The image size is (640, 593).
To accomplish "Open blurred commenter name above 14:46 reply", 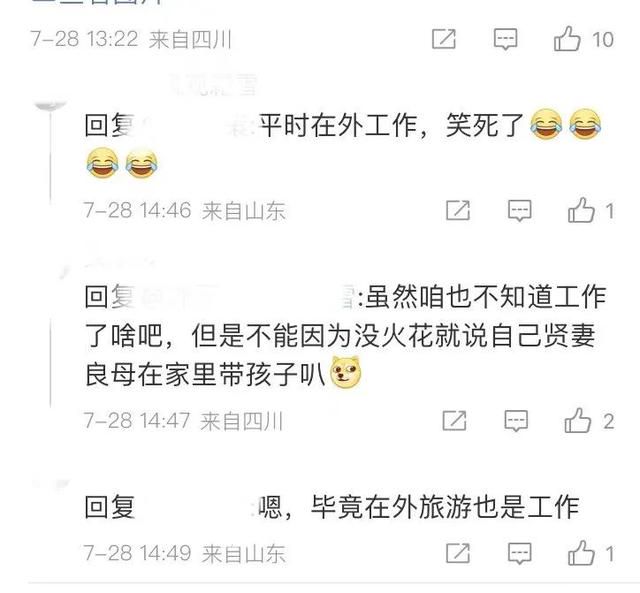I will click(x=213, y=84).
